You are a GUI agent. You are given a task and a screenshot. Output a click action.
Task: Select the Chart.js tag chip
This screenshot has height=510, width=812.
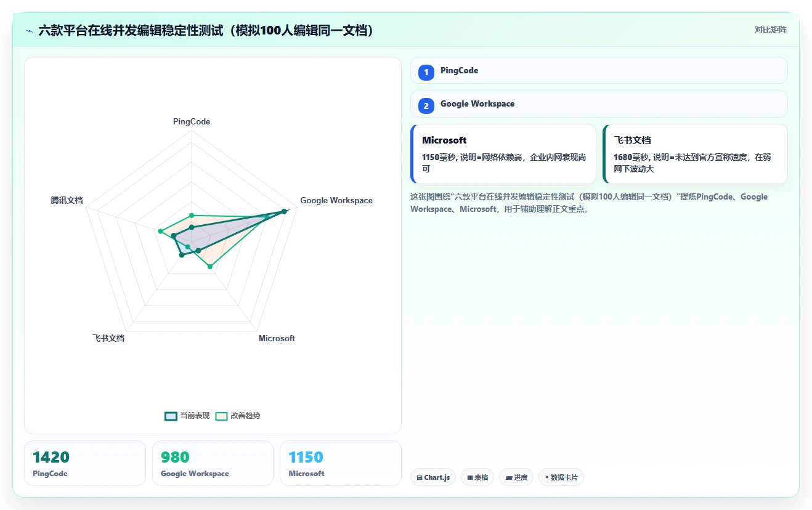click(432, 477)
